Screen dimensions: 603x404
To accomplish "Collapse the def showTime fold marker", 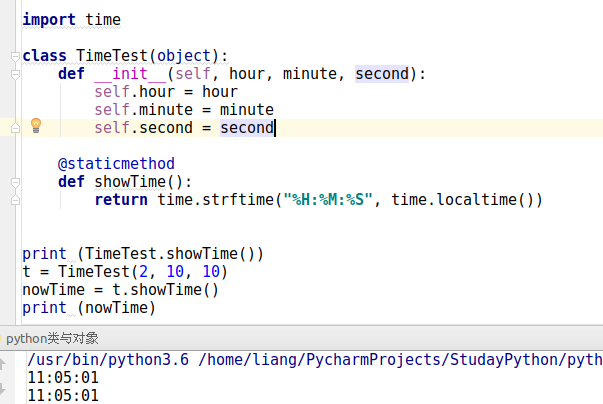I will 15,182.
